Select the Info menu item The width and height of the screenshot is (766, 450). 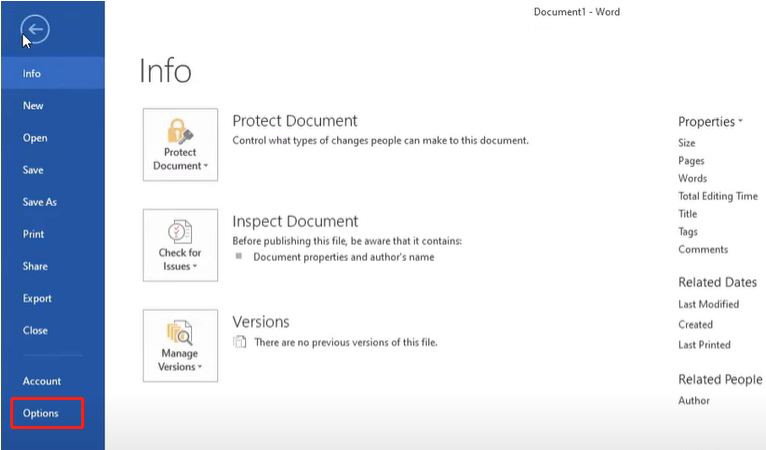(53, 73)
